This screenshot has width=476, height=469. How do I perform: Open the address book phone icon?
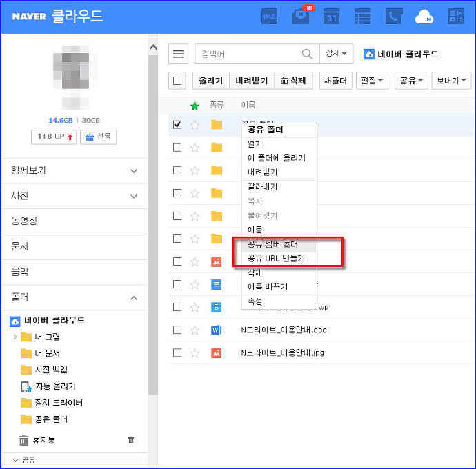pos(394,16)
